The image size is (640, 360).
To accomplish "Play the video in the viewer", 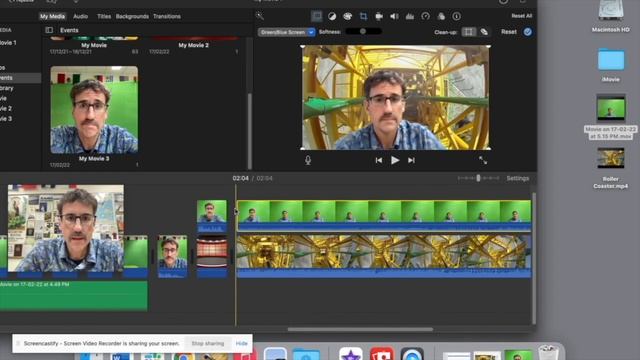I will (395, 160).
